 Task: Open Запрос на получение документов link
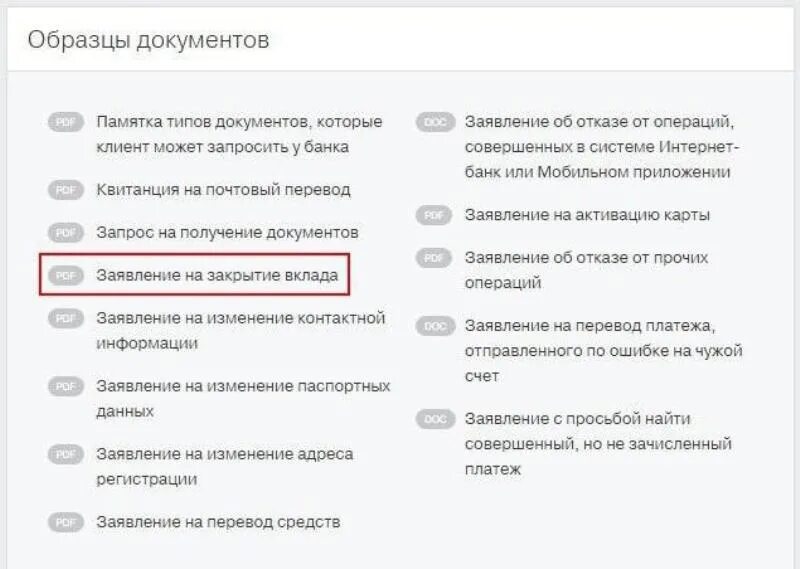coord(227,232)
